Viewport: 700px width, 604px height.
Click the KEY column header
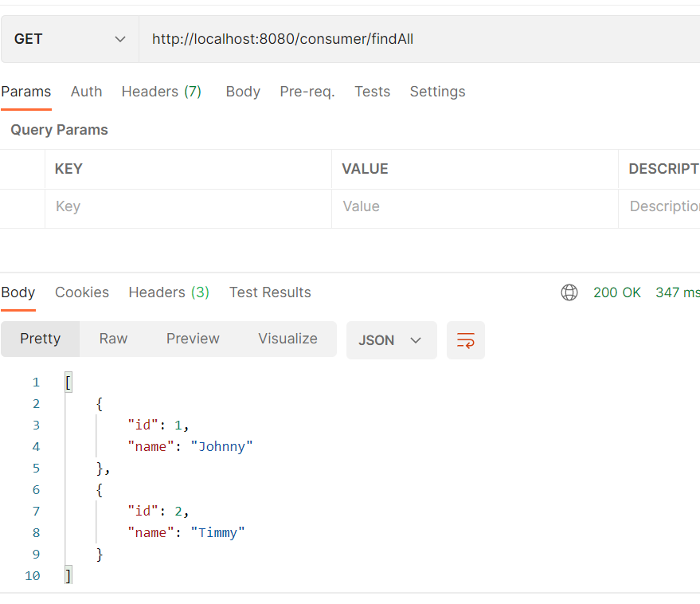tap(68, 169)
